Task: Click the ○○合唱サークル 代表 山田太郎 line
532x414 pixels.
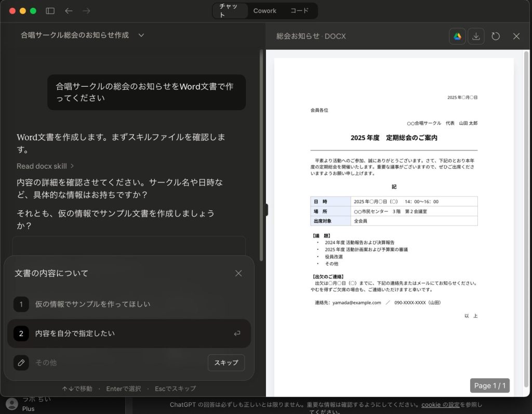Action: pos(442,123)
